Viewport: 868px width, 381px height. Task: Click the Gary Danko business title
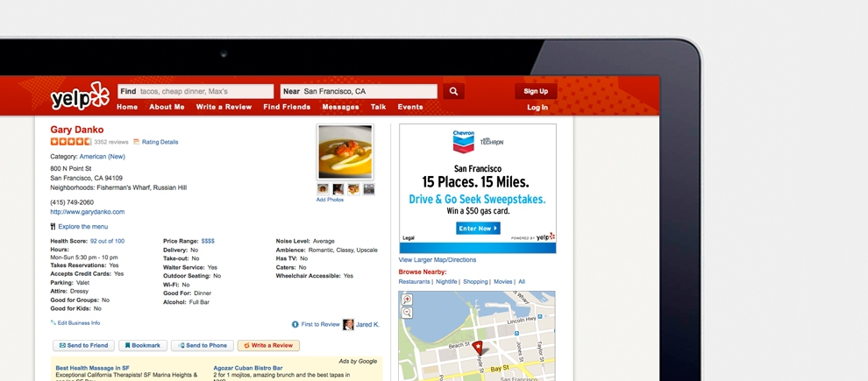[77, 130]
